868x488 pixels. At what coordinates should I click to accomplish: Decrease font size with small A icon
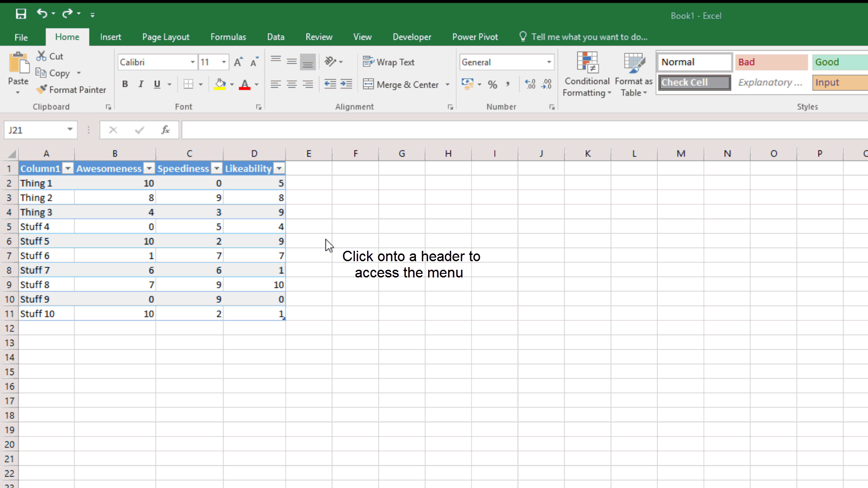click(255, 62)
